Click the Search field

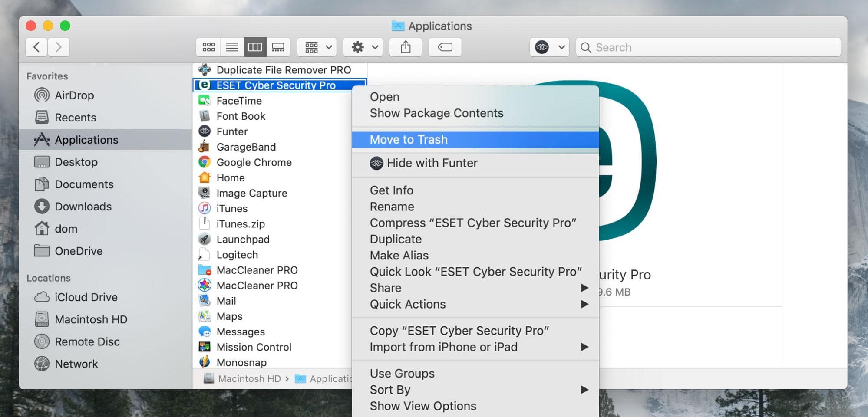coord(708,47)
